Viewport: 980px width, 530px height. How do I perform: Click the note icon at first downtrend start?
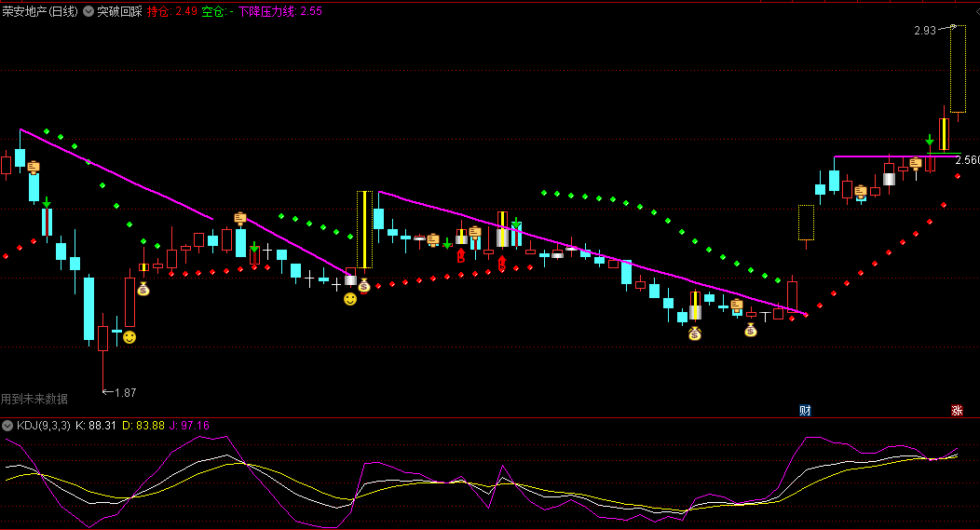34,168
